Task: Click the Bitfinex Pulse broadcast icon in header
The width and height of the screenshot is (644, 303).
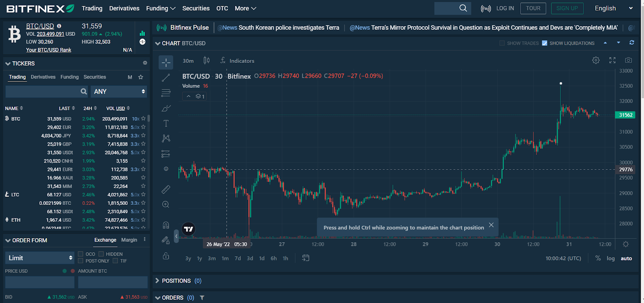Action: 486,8
